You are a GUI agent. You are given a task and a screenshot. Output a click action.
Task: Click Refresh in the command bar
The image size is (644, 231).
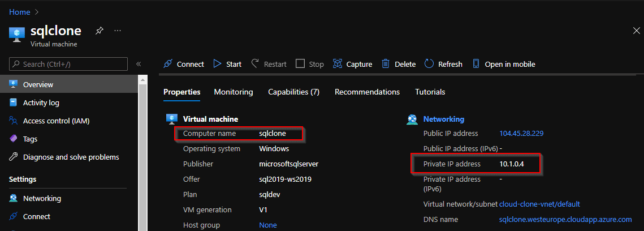[x=443, y=64]
